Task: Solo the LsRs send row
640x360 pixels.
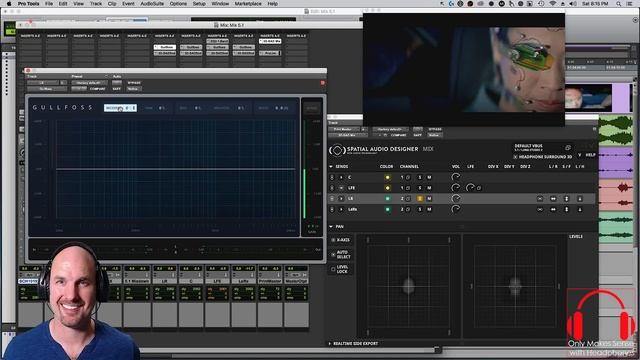Action: click(x=420, y=209)
